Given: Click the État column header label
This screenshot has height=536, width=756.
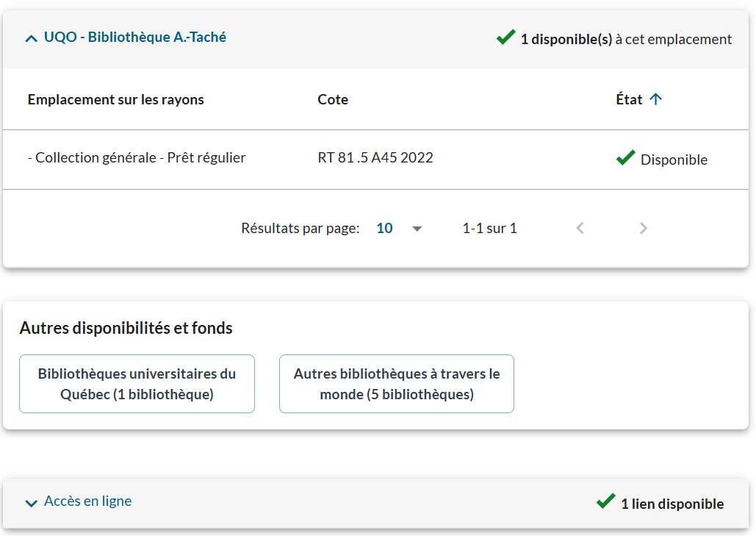Looking at the screenshot, I should (629, 99).
